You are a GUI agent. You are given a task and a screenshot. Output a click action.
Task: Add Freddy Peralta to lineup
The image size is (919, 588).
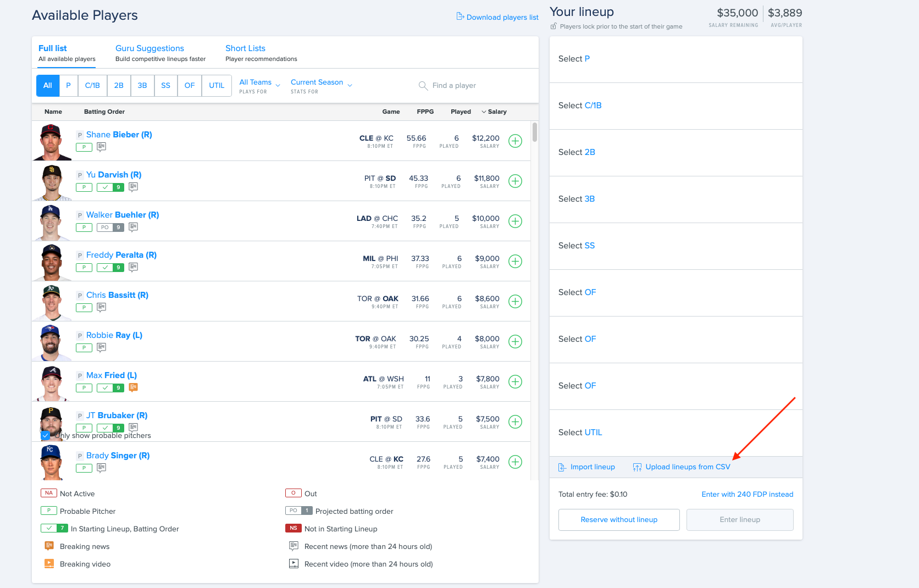click(x=515, y=262)
